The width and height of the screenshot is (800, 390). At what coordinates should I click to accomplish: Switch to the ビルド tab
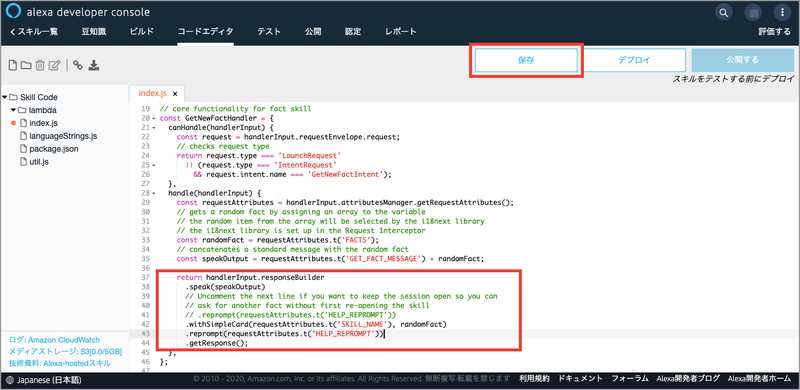coord(142,32)
